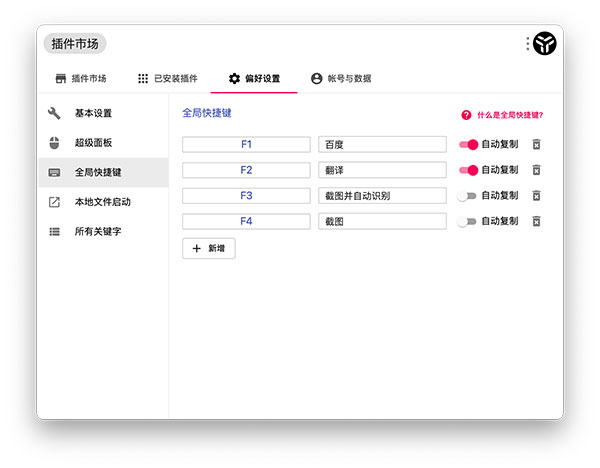Enable 自动复制 toggle for F4 截图
The height and width of the screenshot is (468, 600).
467,221
